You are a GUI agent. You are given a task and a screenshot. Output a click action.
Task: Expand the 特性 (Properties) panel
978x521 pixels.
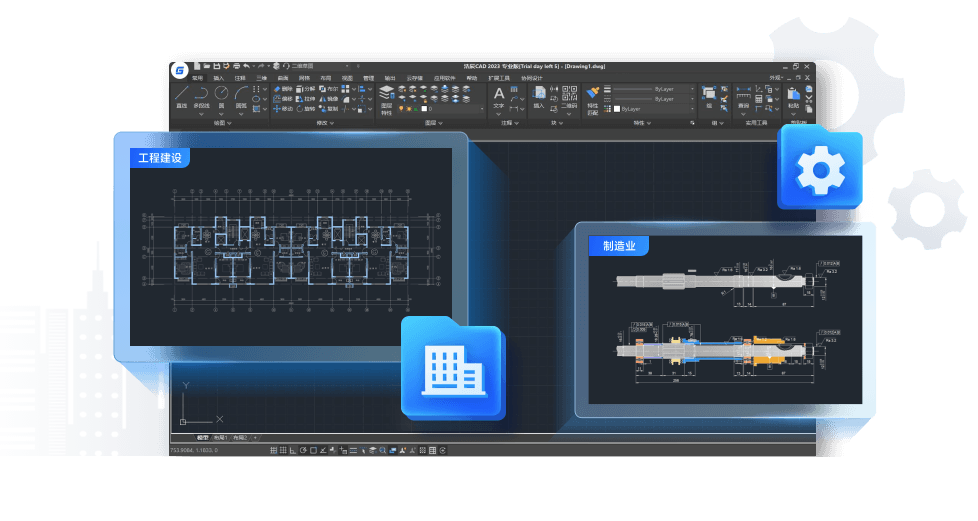pyautogui.click(x=642, y=123)
